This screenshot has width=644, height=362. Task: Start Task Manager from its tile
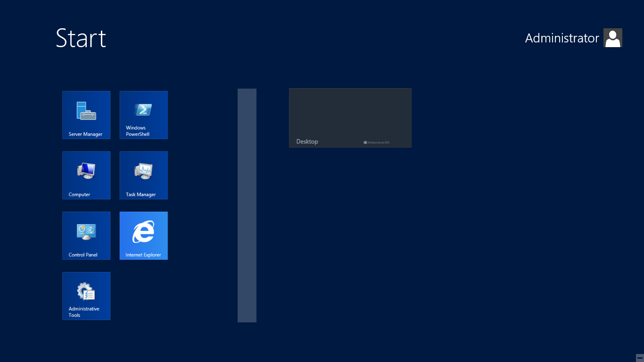pyautogui.click(x=144, y=175)
